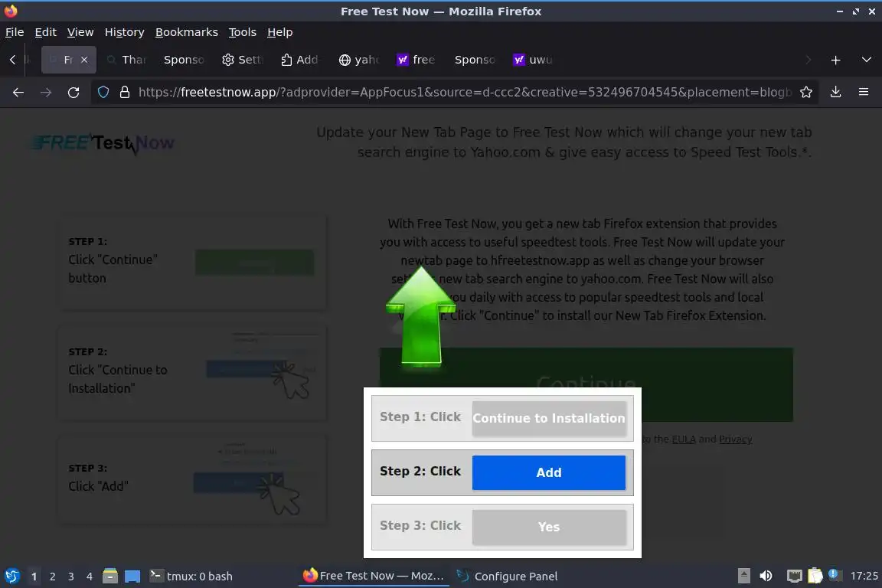
Task: Switch to the Settings tab
Action: (x=243, y=60)
